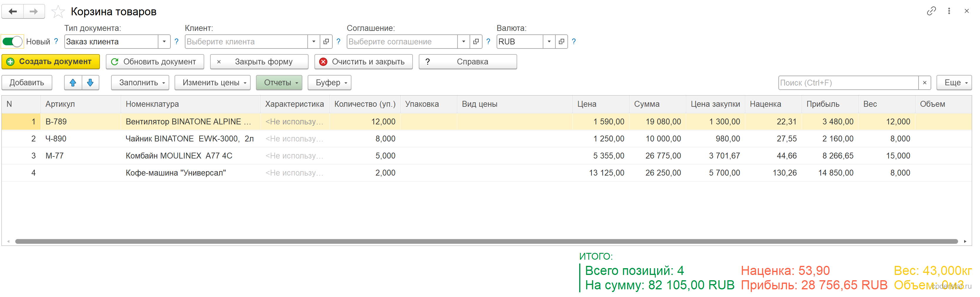Move the selected row down

click(x=91, y=83)
